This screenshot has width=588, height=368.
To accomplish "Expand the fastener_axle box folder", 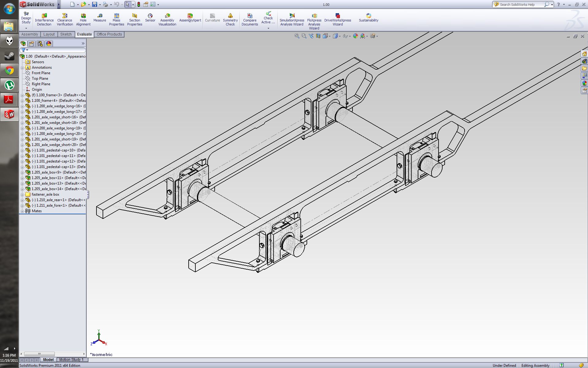I will pos(22,194).
